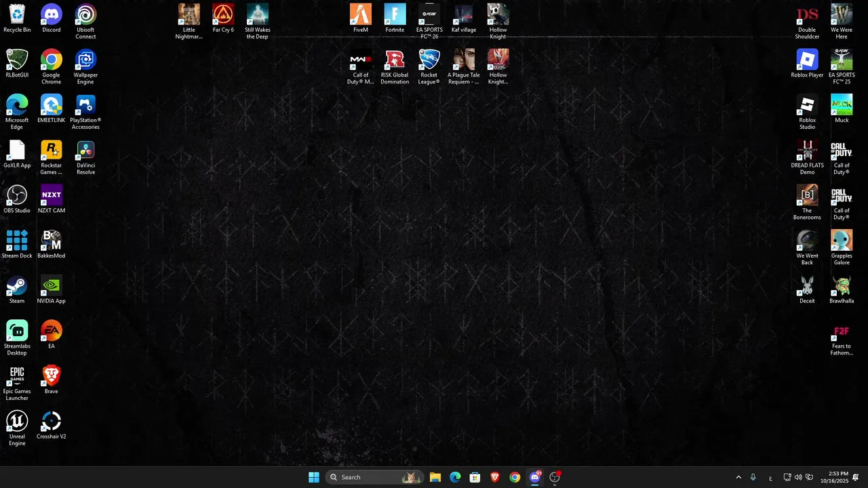Open File Explorer from the taskbar
868x488 pixels.
click(435, 477)
